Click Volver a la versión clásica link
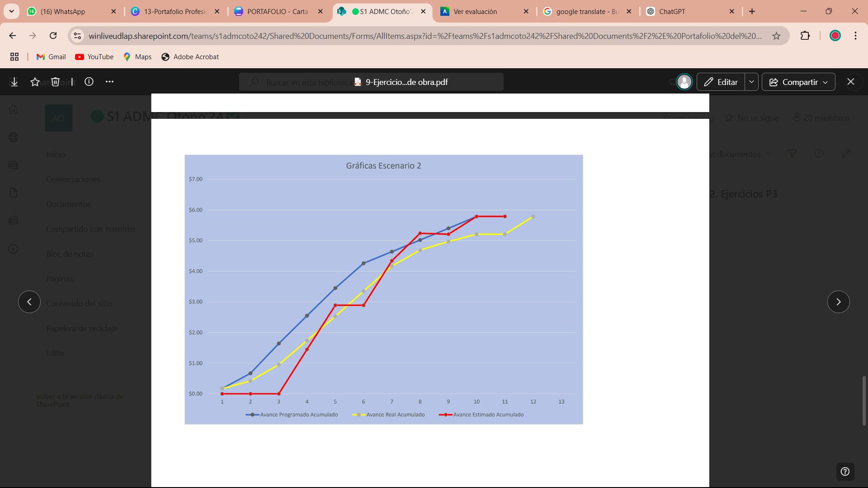868x488 pixels. [x=80, y=400]
